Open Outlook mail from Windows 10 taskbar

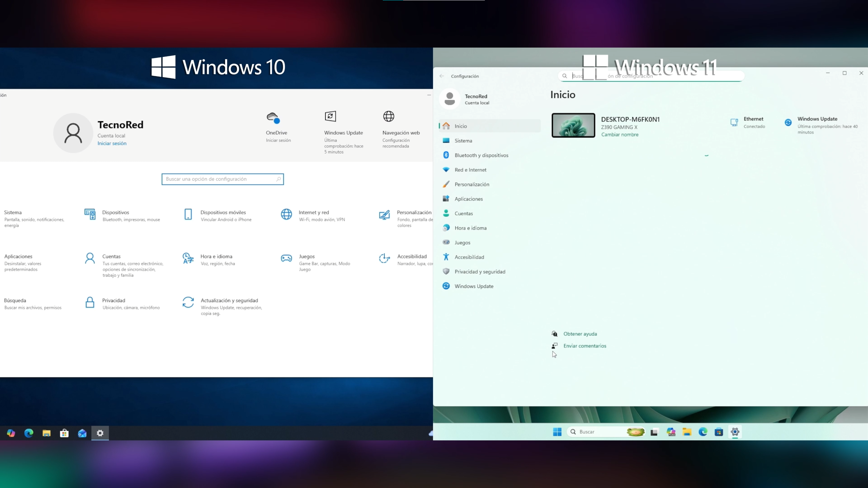point(82,433)
